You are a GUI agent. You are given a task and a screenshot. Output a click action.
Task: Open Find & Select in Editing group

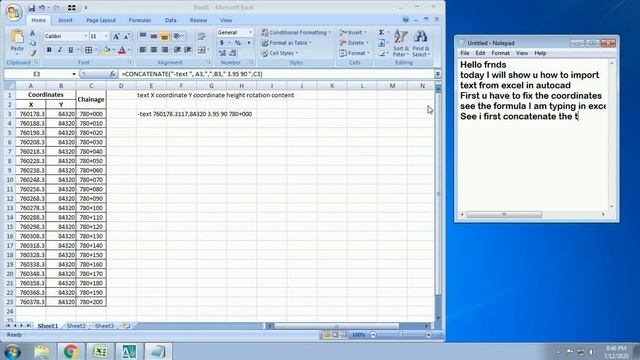420,43
